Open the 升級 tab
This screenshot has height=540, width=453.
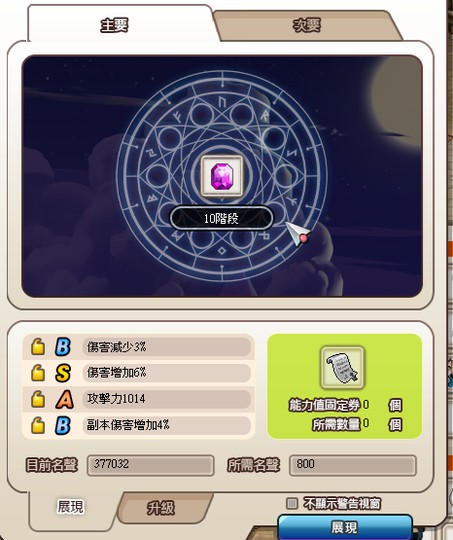162,508
